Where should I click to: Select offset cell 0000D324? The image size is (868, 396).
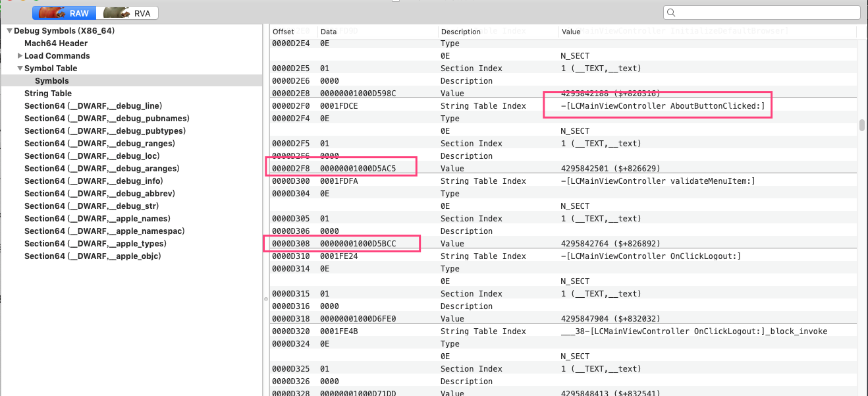click(290, 344)
